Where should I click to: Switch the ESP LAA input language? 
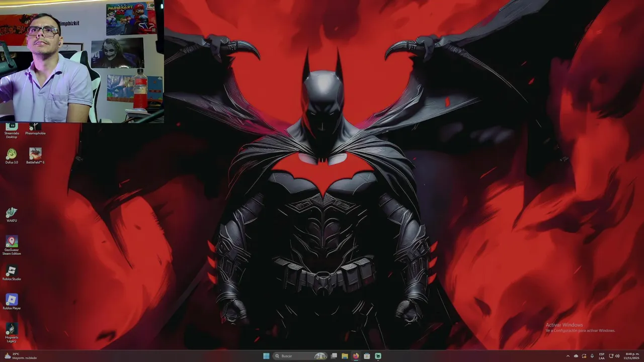click(602, 356)
